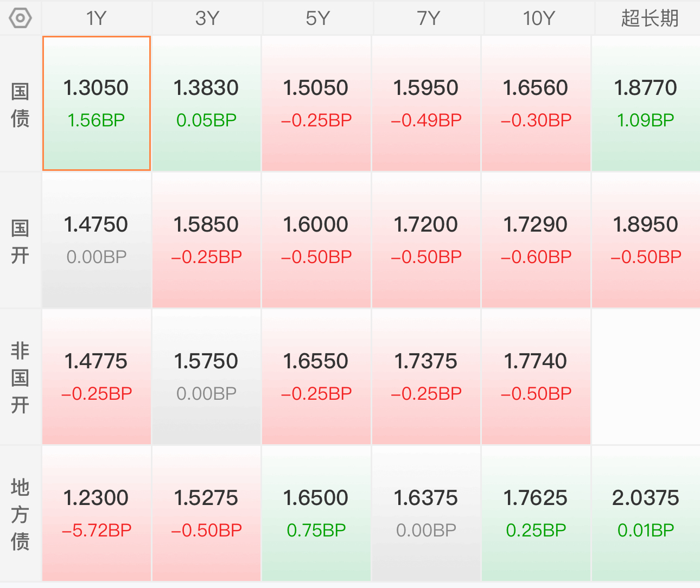Viewport: 700px width, 588px height.
Task: Select the 10Y column header
Action: (538, 18)
